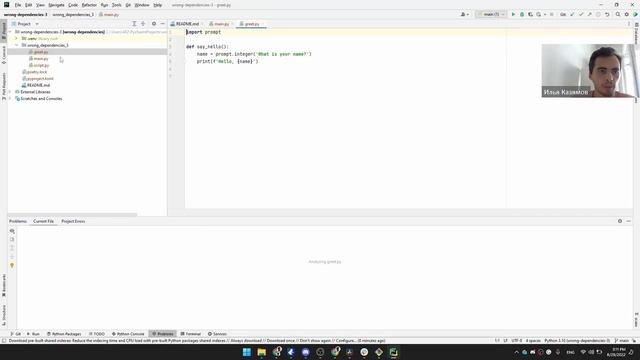Open the Python Console tool window
The height and width of the screenshot is (360, 640).
pyautogui.click(x=128, y=334)
